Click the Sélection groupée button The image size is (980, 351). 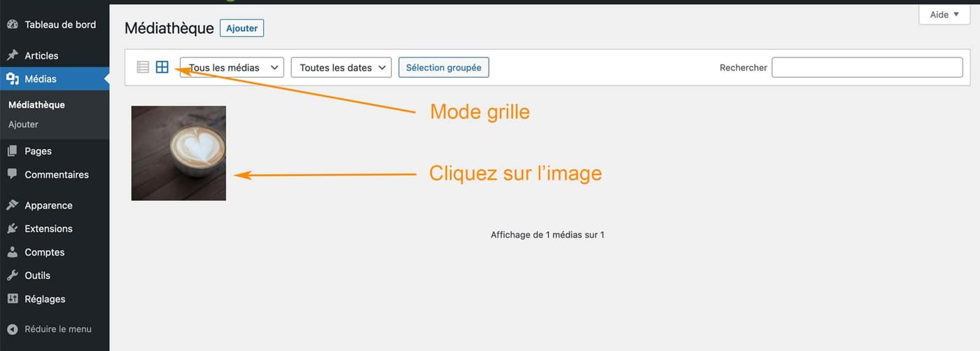444,68
